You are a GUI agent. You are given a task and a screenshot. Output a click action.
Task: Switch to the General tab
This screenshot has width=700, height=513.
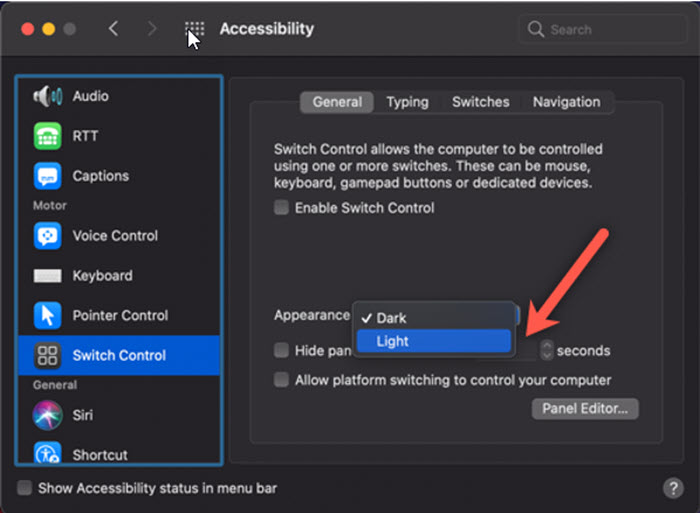coord(337,102)
